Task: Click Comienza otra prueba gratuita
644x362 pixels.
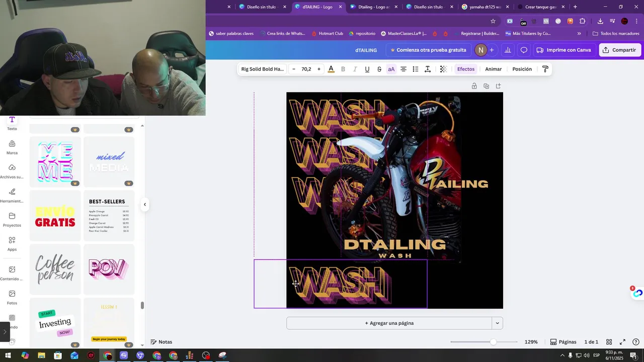Action: tap(428, 50)
